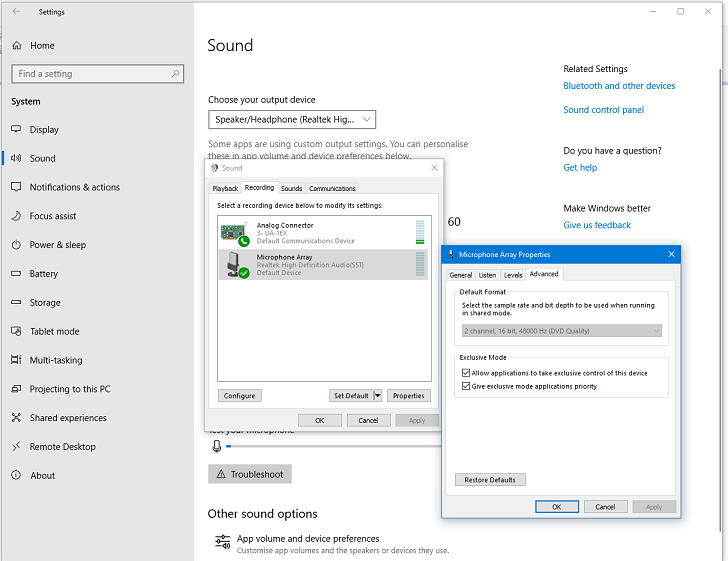Image resolution: width=728 pixels, height=561 pixels.
Task: Close the Sound dialog window
Action: [434, 168]
